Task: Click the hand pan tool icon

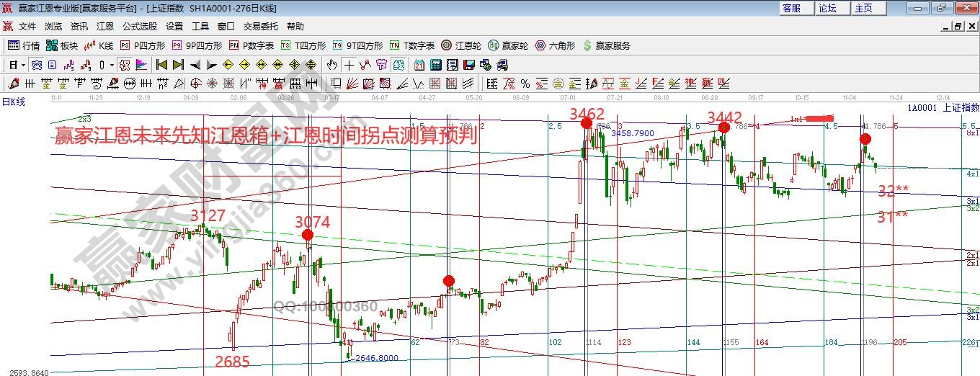Action: coord(332,65)
